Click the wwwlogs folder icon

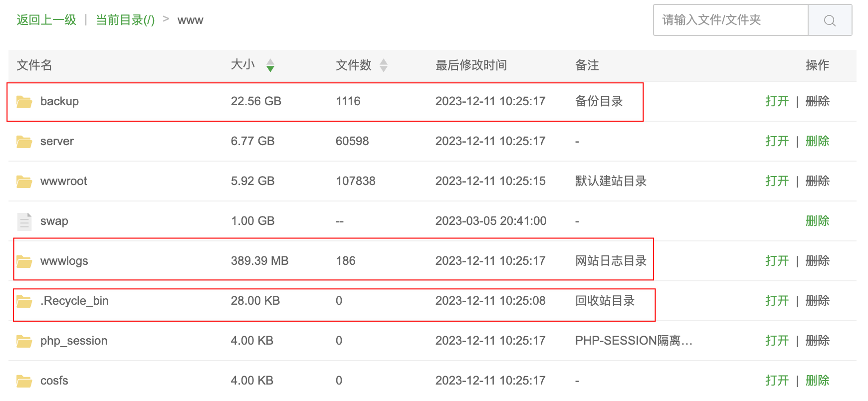[24, 261]
